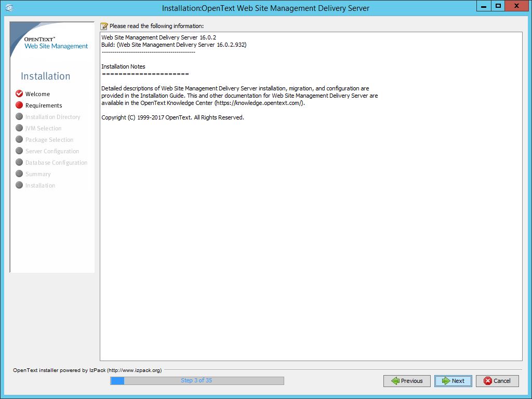Click the Database Configuration step bullet
The height and width of the screenshot is (399, 532).
point(19,162)
